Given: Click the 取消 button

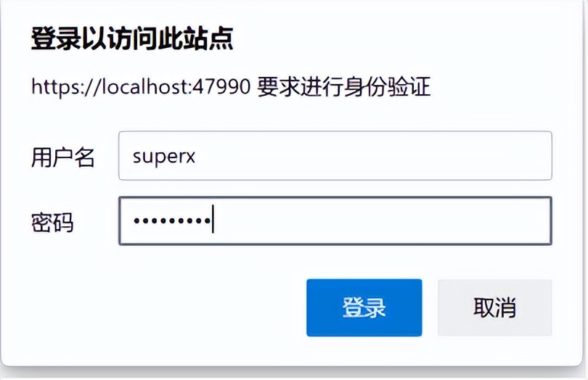Looking at the screenshot, I should [494, 307].
